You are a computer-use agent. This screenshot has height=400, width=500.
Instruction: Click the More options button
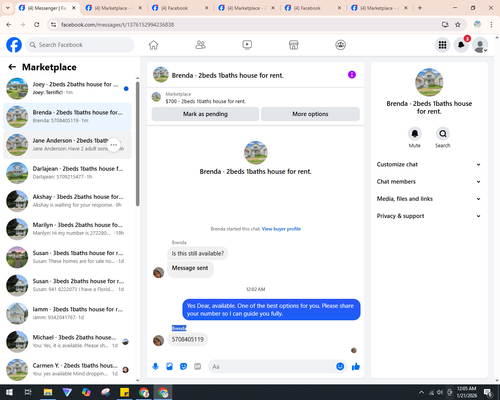coord(310,114)
